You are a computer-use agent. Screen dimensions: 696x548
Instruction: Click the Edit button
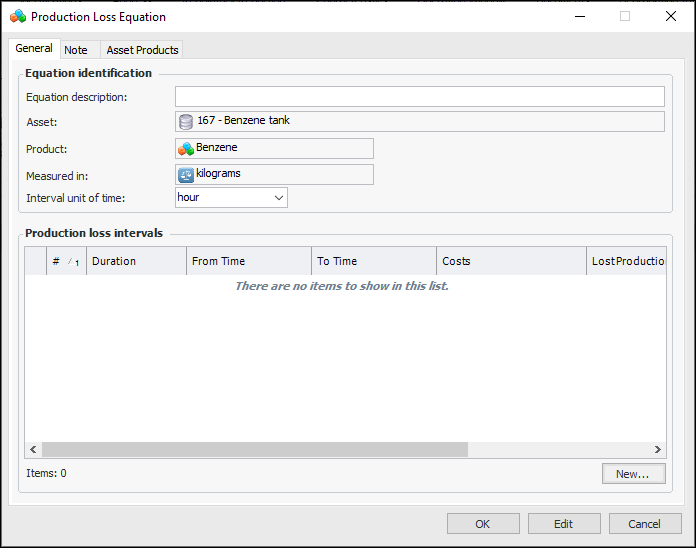pos(564,524)
